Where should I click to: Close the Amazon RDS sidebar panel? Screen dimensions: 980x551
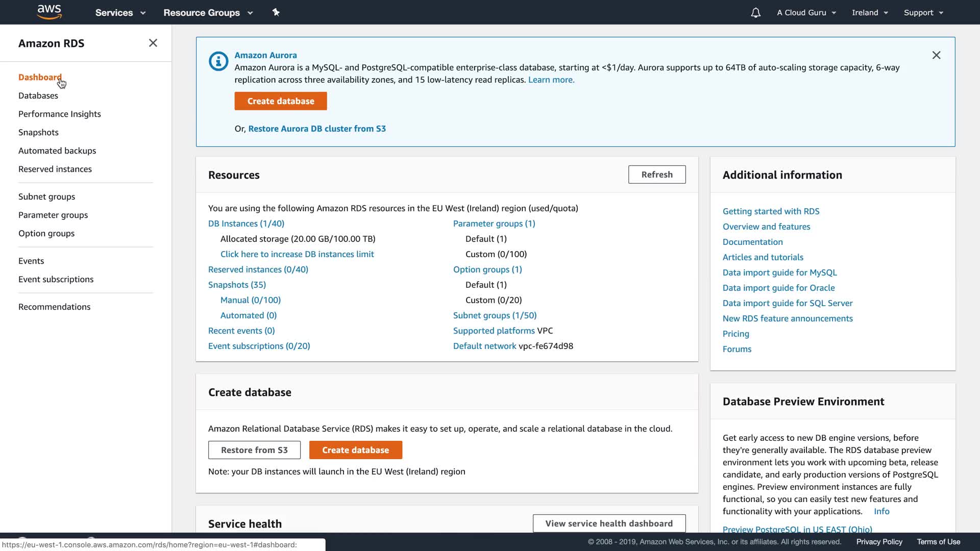[153, 43]
